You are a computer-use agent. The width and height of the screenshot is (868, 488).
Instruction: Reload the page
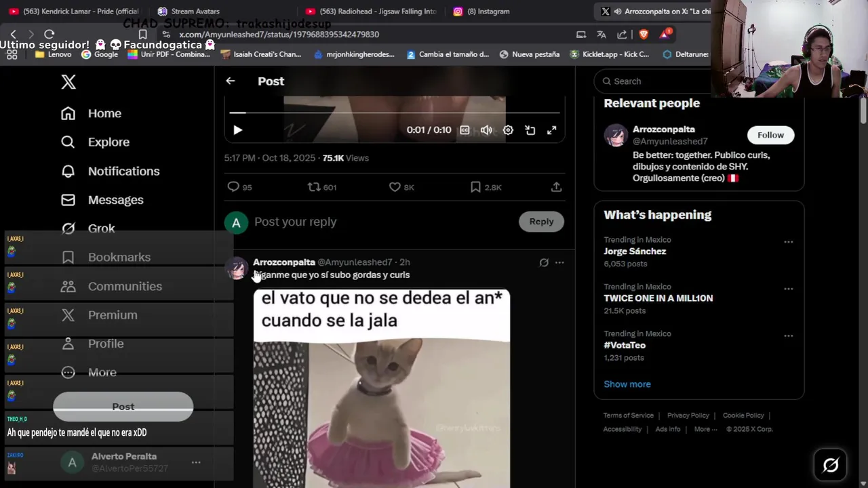50,34
